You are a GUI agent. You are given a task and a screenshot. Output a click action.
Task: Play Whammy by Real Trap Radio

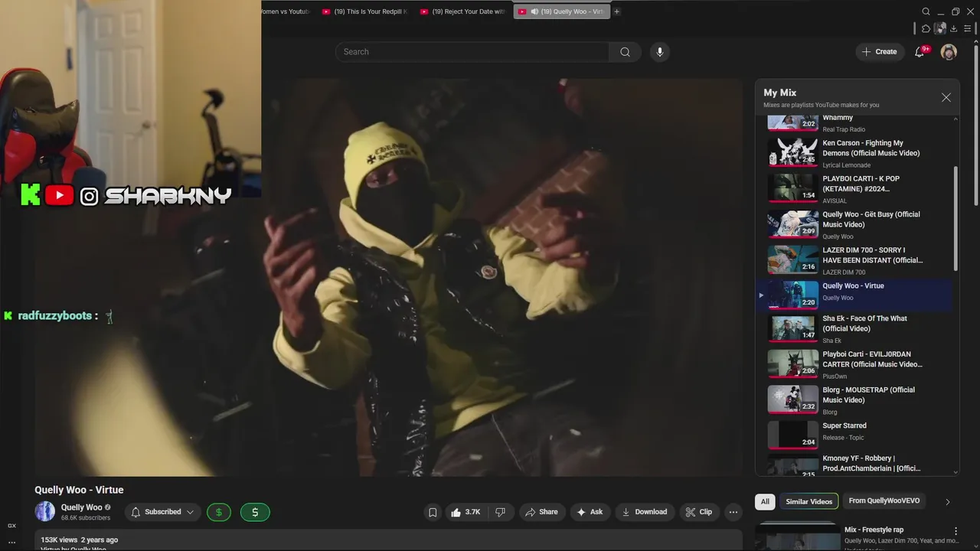(x=858, y=123)
